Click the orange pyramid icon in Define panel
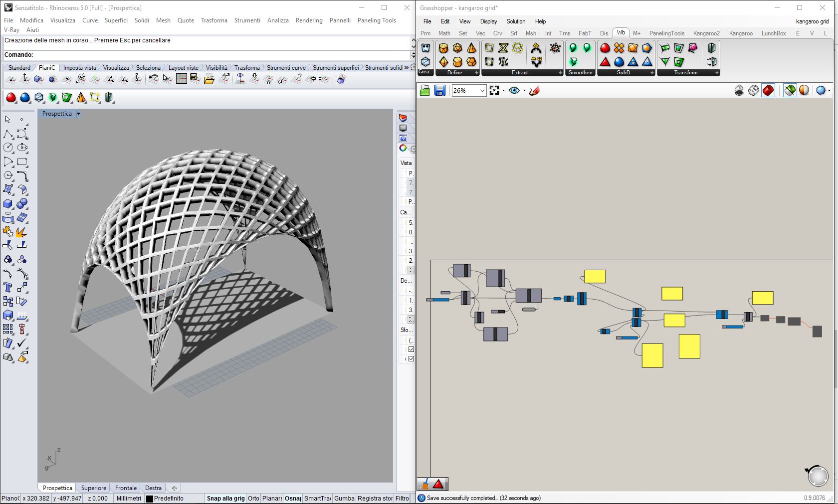 471,48
